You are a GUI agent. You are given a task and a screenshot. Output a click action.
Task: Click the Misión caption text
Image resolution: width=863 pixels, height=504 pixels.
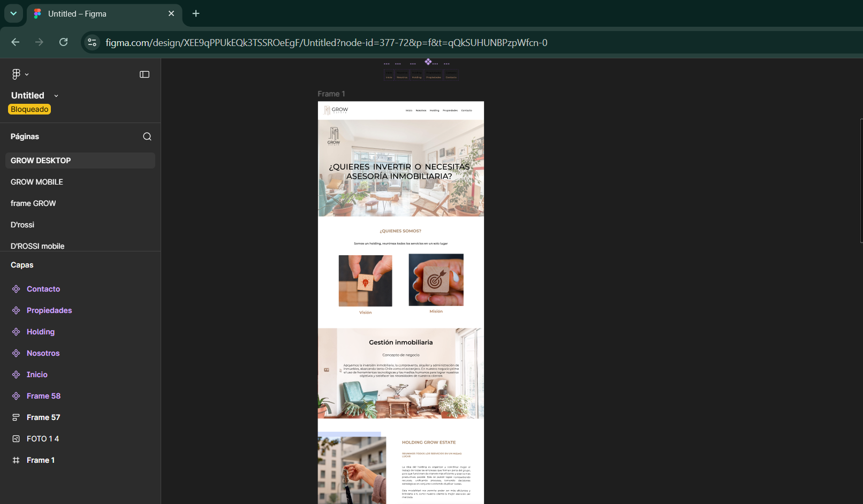pos(436,311)
